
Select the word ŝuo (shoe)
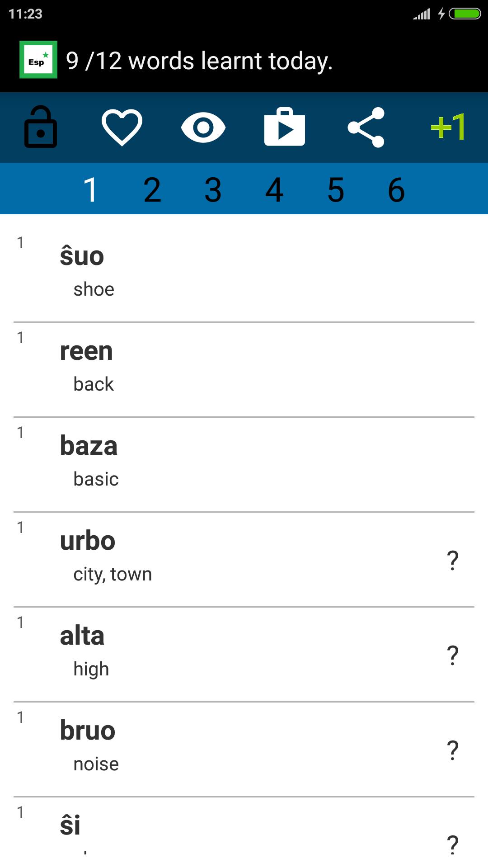[x=244, y=269]
